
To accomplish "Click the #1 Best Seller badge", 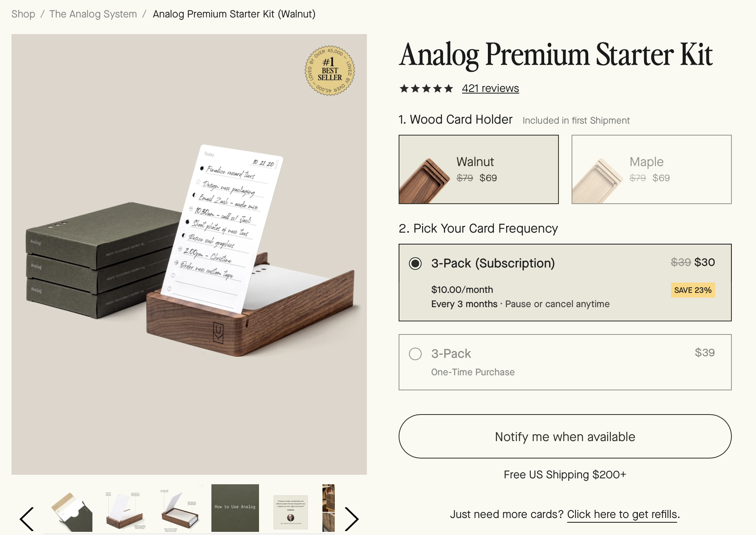I will point(330,71).
